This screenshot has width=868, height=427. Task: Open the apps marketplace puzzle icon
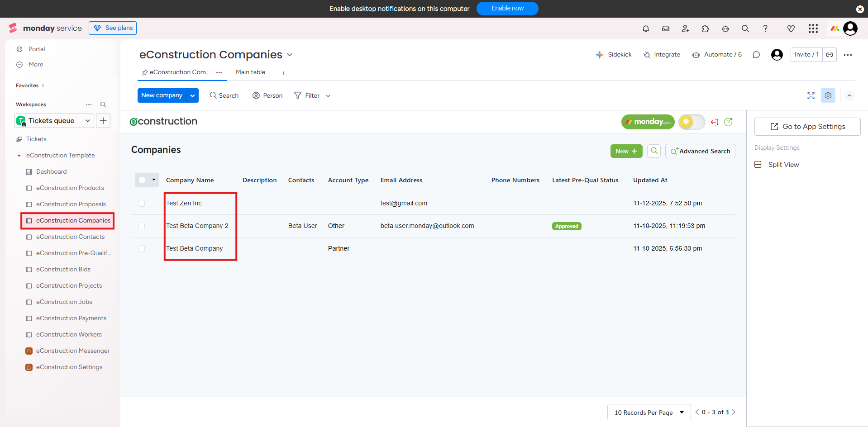[x=706, y=28]
